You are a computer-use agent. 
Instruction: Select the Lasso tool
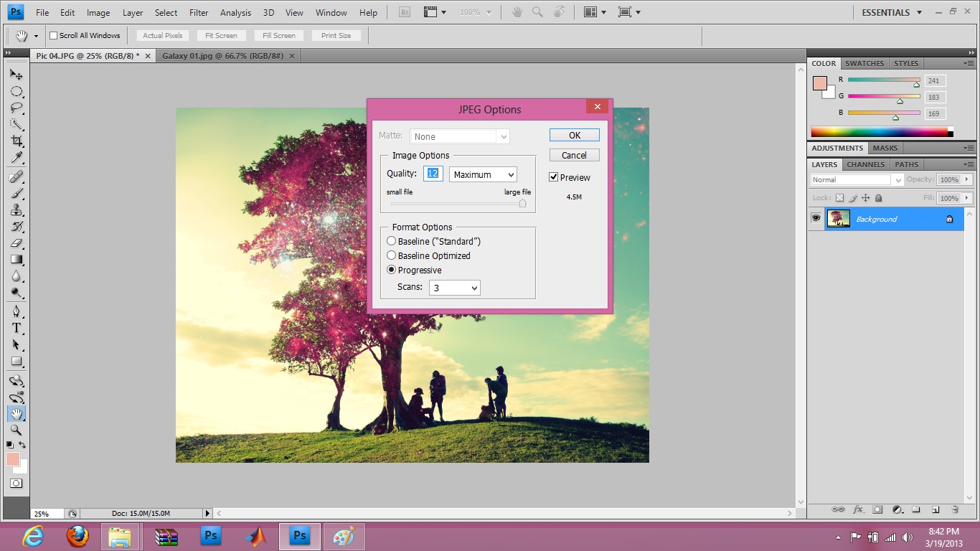(16, 108)
